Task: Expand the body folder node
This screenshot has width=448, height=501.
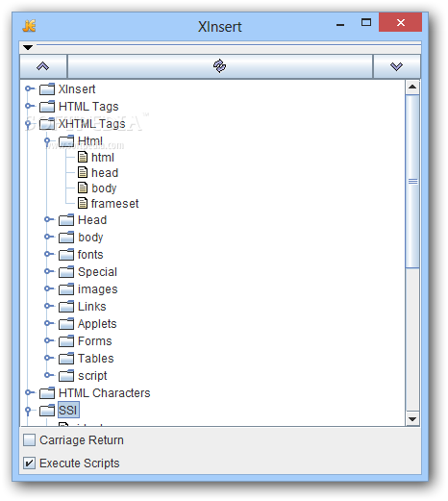Action: pyautogui.click(x=49, y=237)
